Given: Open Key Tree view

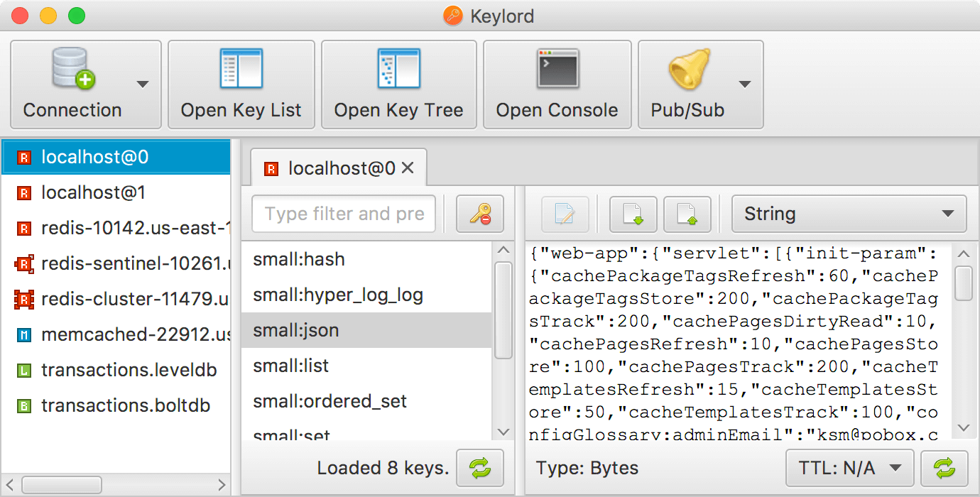Looking at the screenshot, I should point(399,84).
